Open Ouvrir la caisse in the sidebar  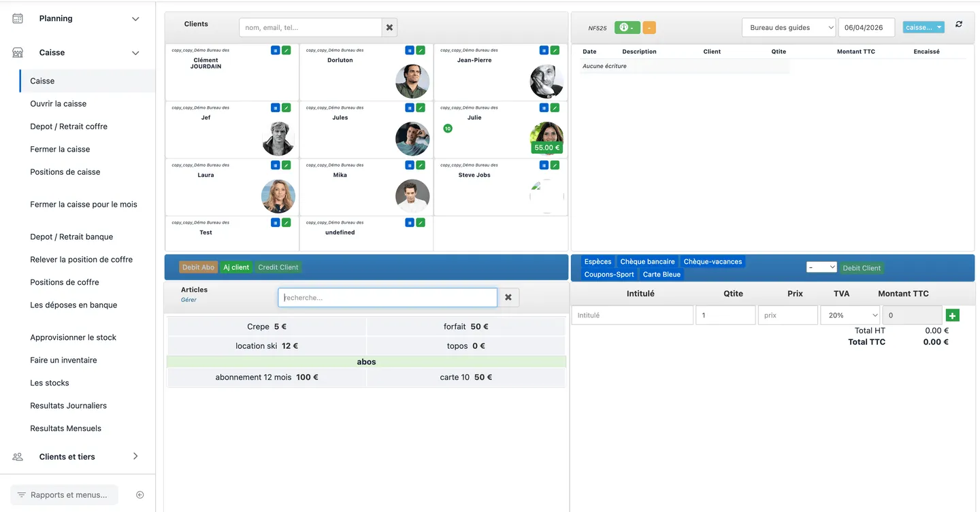pyautogui.click(x=59, y=103)
